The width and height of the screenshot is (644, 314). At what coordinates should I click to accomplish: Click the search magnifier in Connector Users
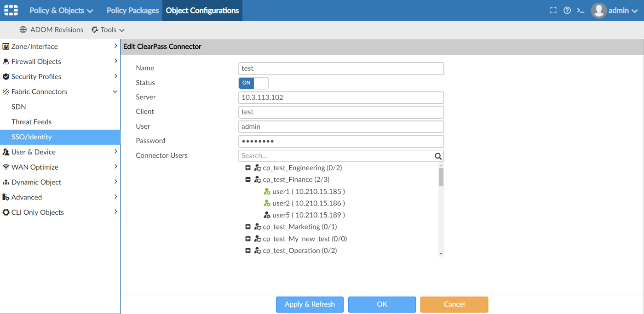pos(438,156)
